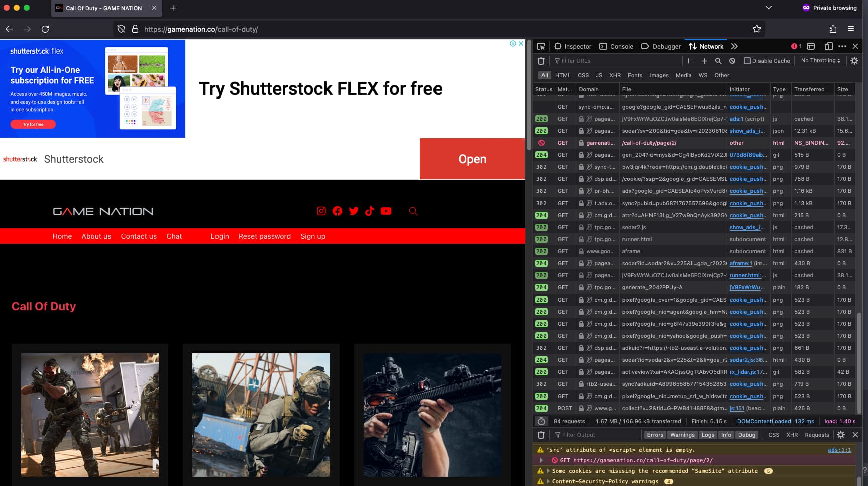Image resolution: width=868 pixels, height=486 pixels.
Task: Toggle responsive design mode icon
Action: pyautogui.click(x=829, y=46)
